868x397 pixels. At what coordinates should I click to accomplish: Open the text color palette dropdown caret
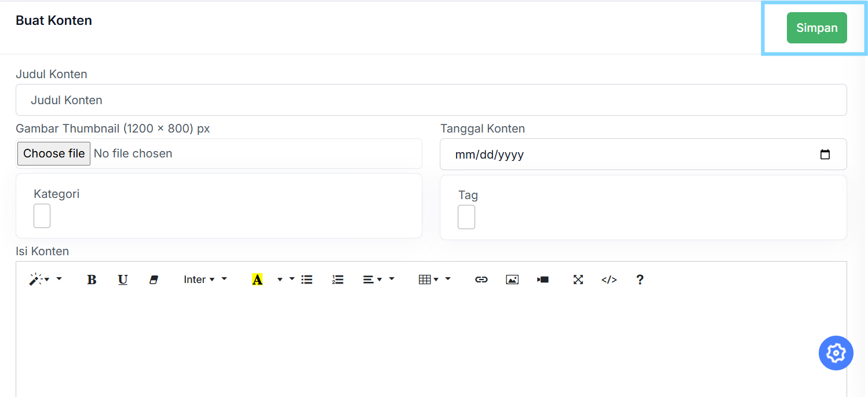(x=280, y=280)
